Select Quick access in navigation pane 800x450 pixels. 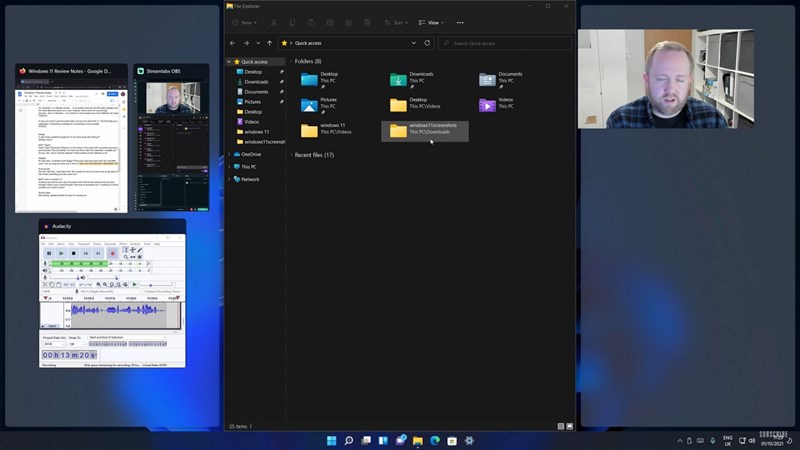(x=255, y=62)
